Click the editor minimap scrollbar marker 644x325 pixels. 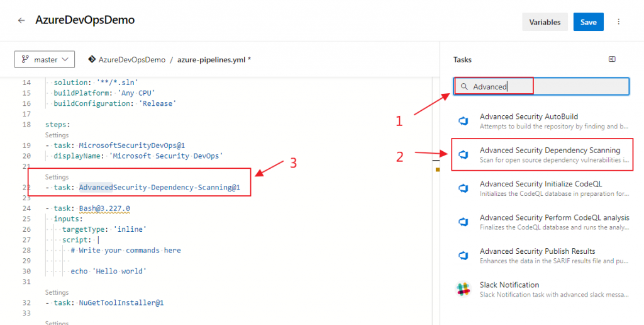438,169
